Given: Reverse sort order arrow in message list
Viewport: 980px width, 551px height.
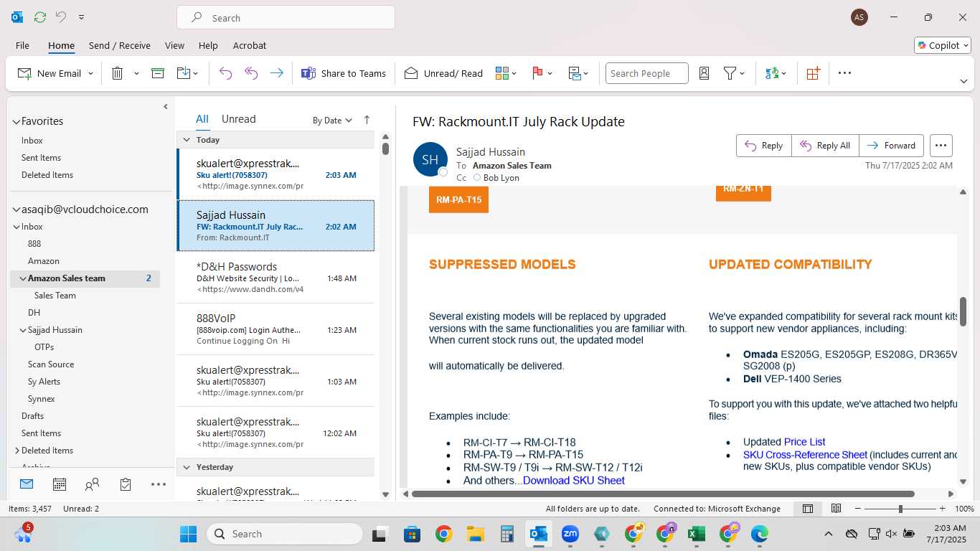Looking at the screenshot, I should pyautogui.click(x=367, y=120).
